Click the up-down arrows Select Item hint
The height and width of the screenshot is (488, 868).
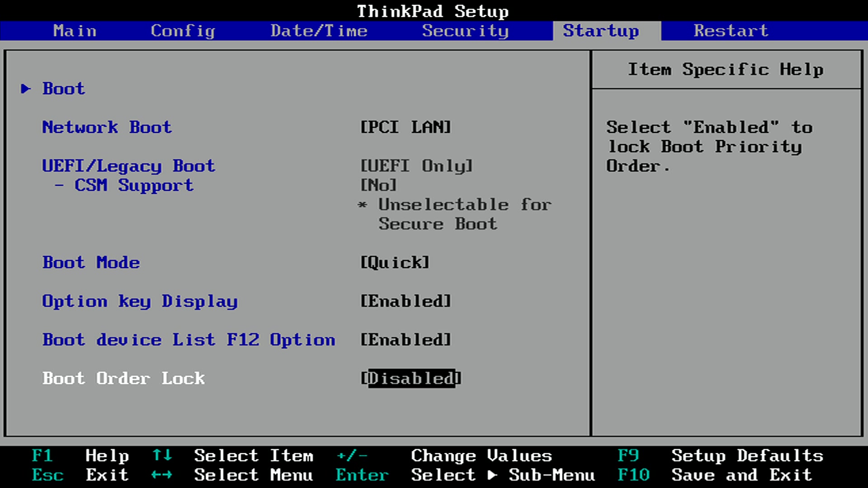pyautogui.click(x=232, y=455)
